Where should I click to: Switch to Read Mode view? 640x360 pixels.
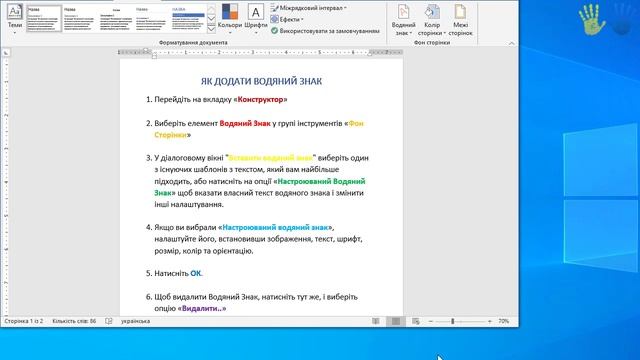coord(376,321)
